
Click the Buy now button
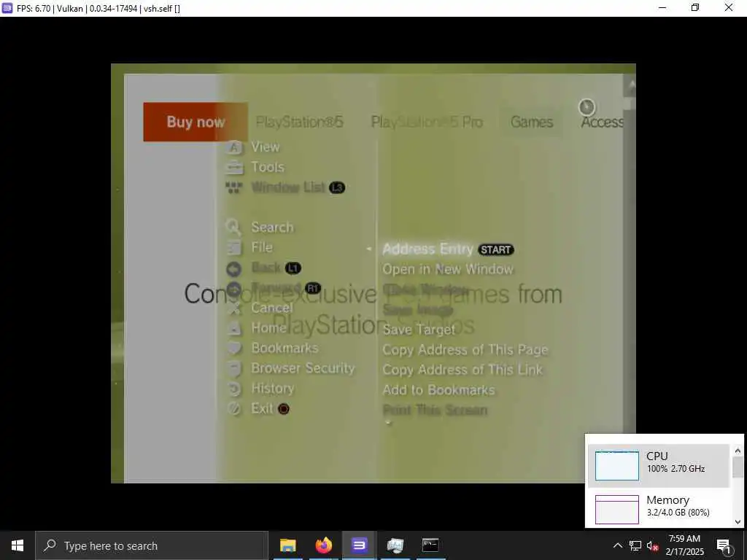[196, 122]
